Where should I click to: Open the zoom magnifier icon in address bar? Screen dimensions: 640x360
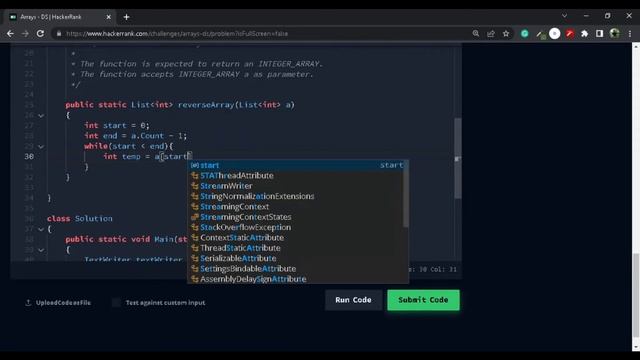[x=476, y=33]
